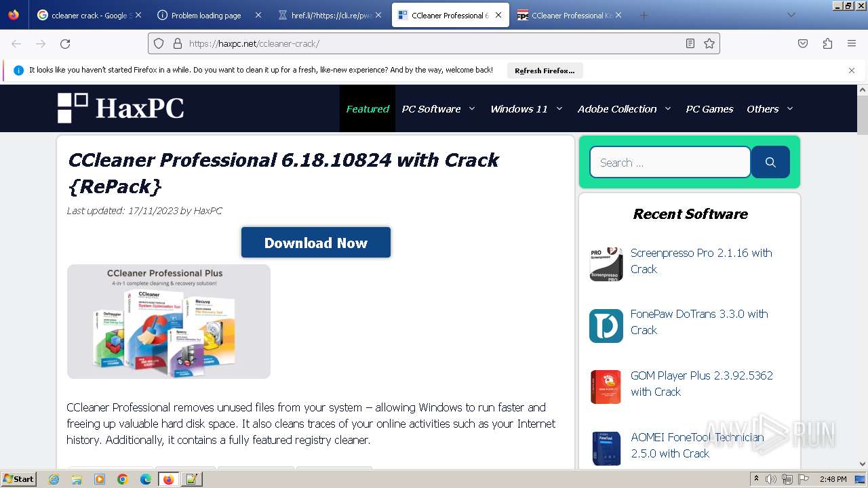Image resolution: width=868 pixels, height=488 pixels.
Task: Click the Download Now button
Action: tap(316, 243)
